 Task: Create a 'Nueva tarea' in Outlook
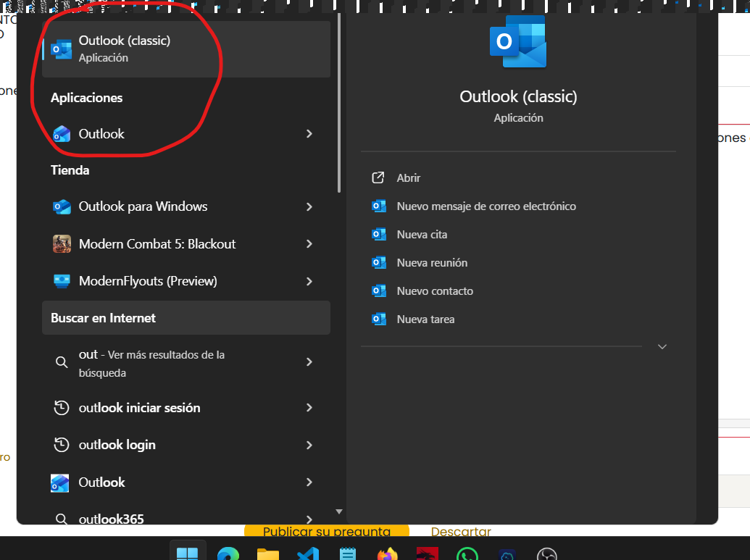[425, 319]
